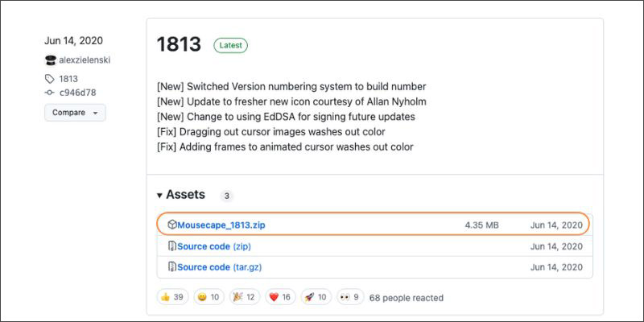Viewport: 644px width, 322px height.
Task: Click the file icon beside Source code (tar.gz)
Action: click(172, 266)
